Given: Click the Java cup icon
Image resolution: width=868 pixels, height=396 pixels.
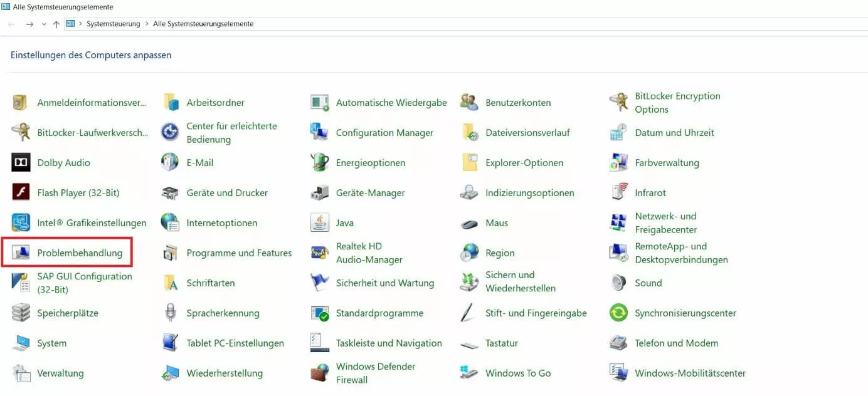Looking at the screenshot, I should point(320,223).
